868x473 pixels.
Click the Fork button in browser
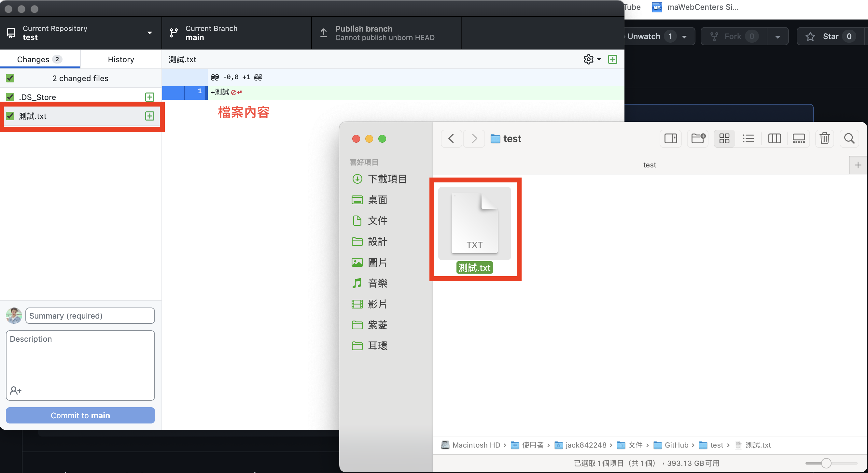tap(734, 36)
